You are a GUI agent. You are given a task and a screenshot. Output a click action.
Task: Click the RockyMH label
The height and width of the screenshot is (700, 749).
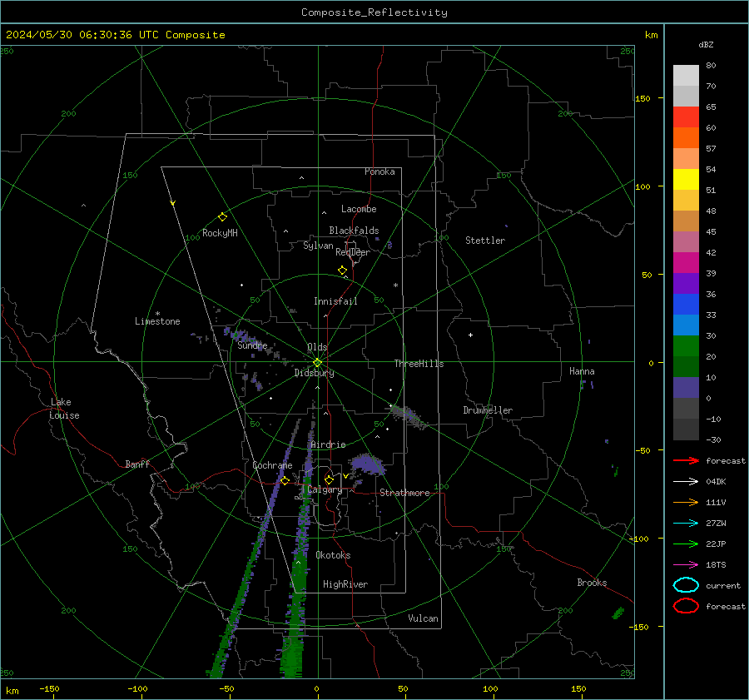point(220,233)
